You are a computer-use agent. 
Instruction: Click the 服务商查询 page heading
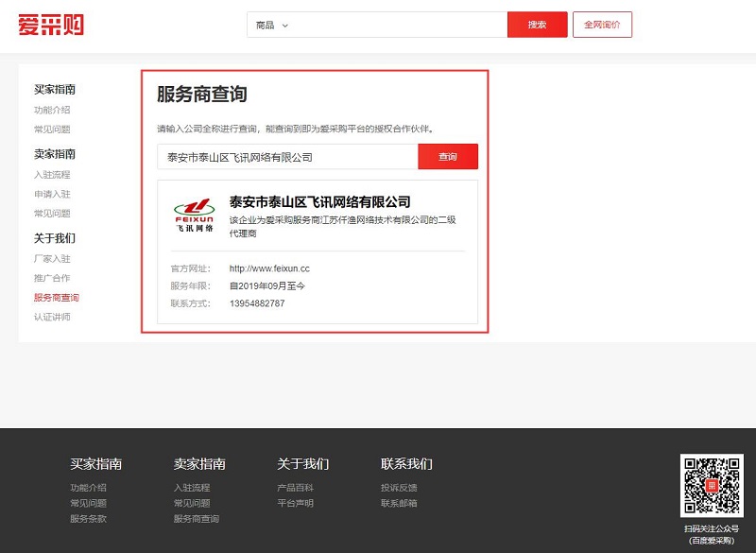pos(201,94)
